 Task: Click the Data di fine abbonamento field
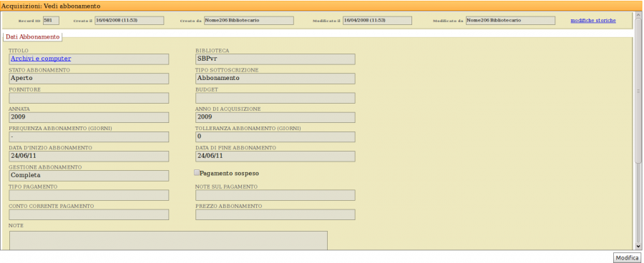[x=275, y=157]
